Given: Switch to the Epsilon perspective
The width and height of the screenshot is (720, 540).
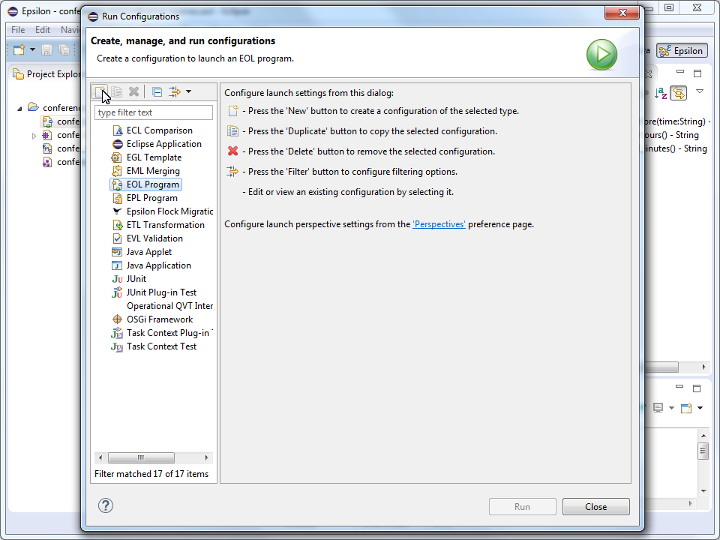Looking at the screenshot, I should click(681, 51).
